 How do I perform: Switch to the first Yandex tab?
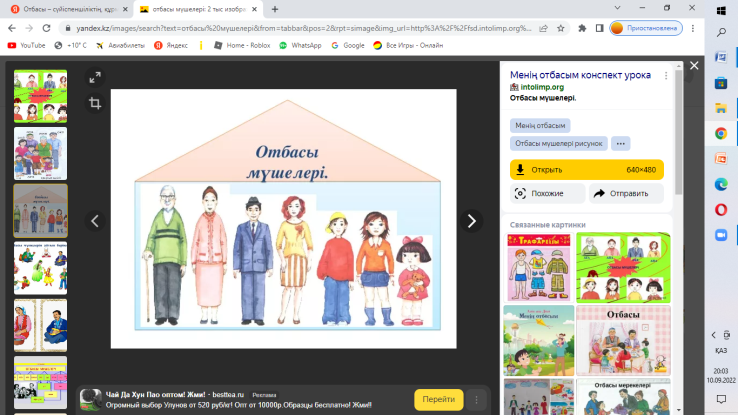(70, 9)
